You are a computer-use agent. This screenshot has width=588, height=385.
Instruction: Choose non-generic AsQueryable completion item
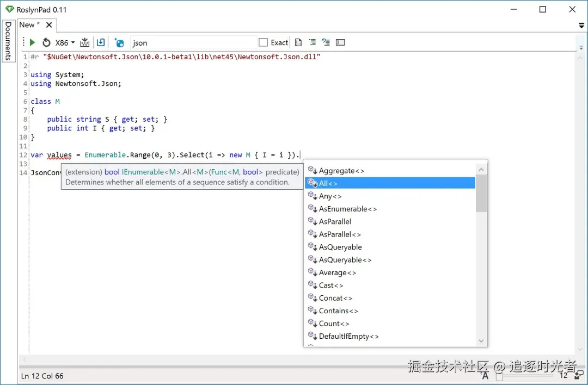tap(390, 247)
